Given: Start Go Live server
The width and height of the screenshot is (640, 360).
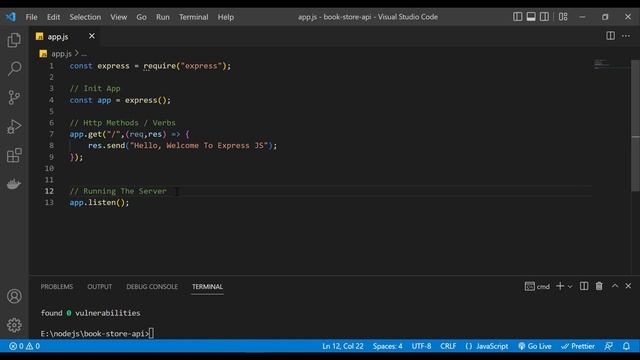Looking at the screenshot, I should (x=534, y=346).
